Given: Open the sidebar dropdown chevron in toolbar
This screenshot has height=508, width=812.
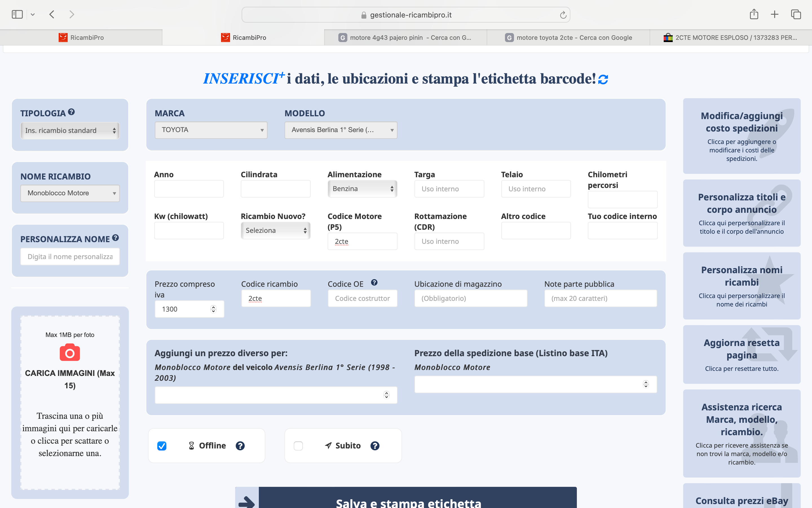Looking at the screenshot, I should pyautogui.click(x=32, y=14).
